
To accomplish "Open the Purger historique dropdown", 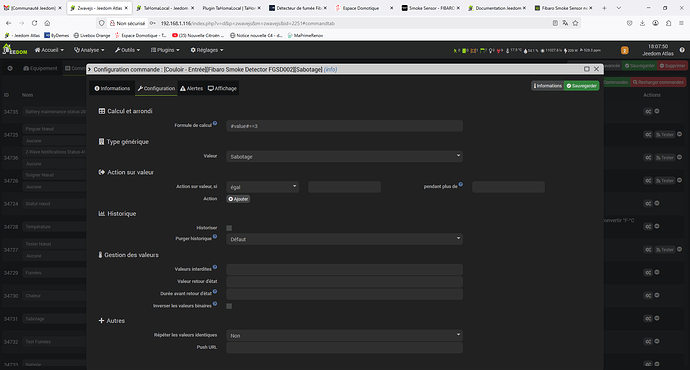I will 344,239.
